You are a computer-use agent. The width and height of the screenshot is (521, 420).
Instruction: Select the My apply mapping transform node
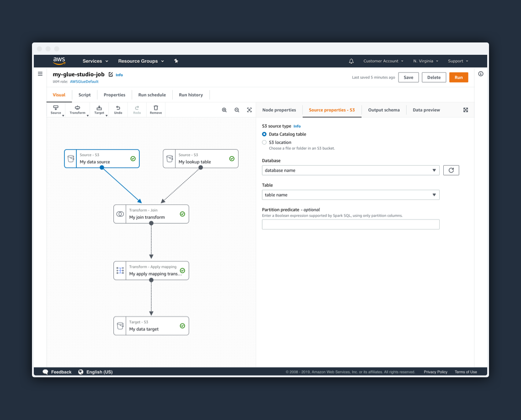coord(151,271)
